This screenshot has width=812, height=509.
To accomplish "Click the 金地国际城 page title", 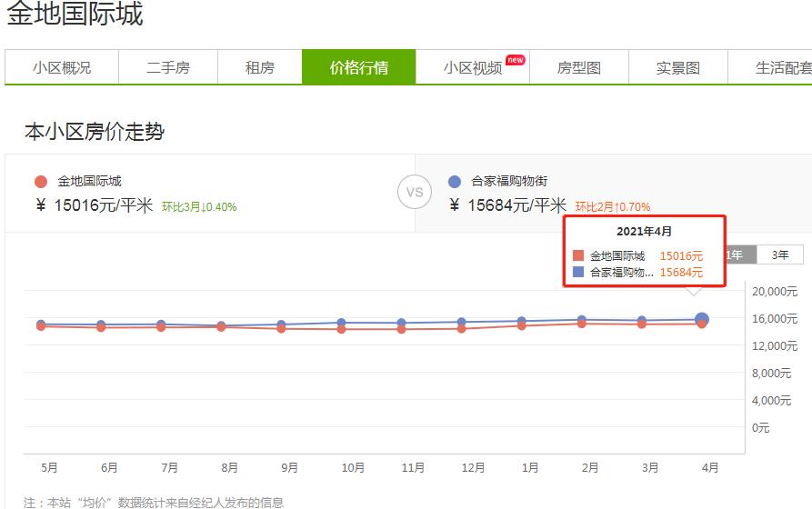I will click(x=75, y=14).
